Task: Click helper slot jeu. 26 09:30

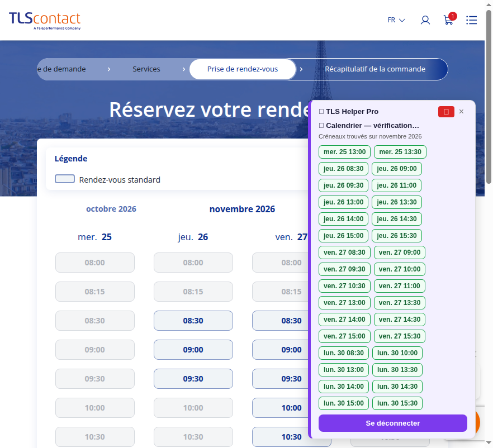Action: pos(343,185)
